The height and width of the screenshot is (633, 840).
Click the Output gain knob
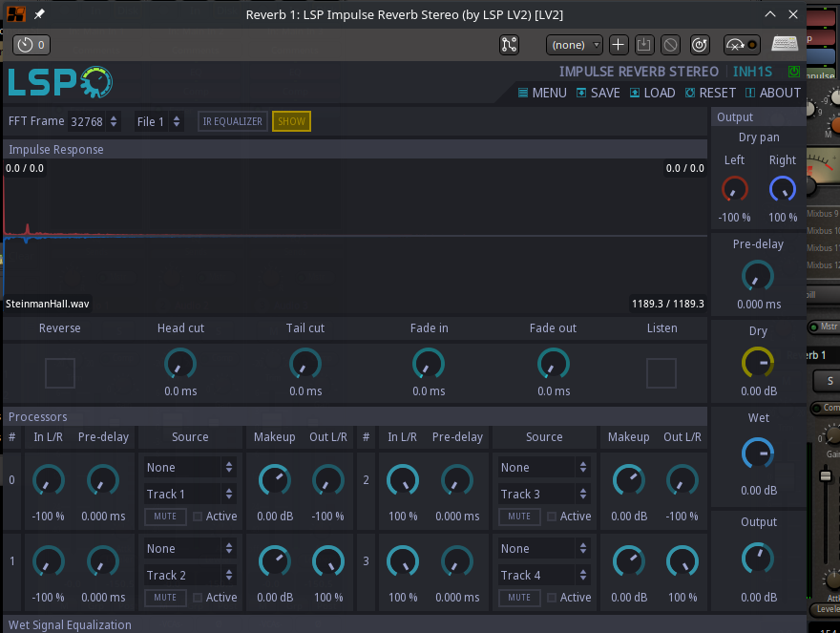pos(758,559)
